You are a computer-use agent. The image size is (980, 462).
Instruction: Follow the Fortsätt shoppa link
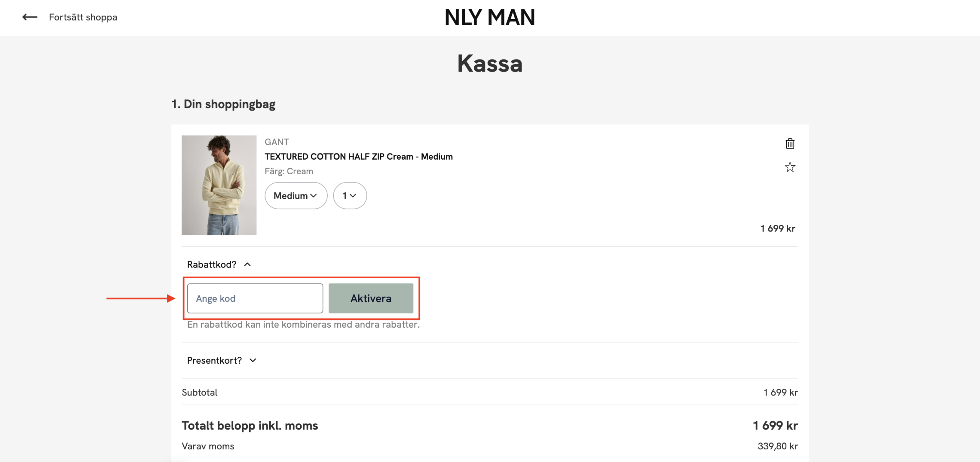83,17
